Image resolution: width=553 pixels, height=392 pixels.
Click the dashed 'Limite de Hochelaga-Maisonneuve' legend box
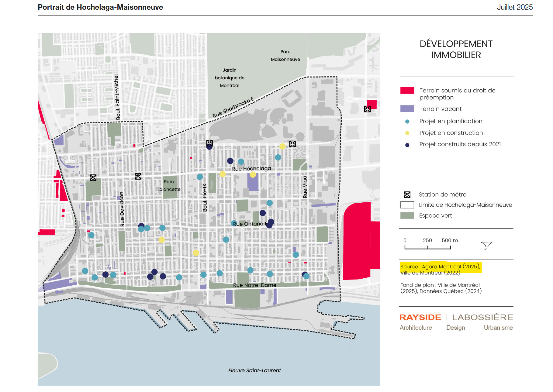pyautogui.click(x=407, y=205)
